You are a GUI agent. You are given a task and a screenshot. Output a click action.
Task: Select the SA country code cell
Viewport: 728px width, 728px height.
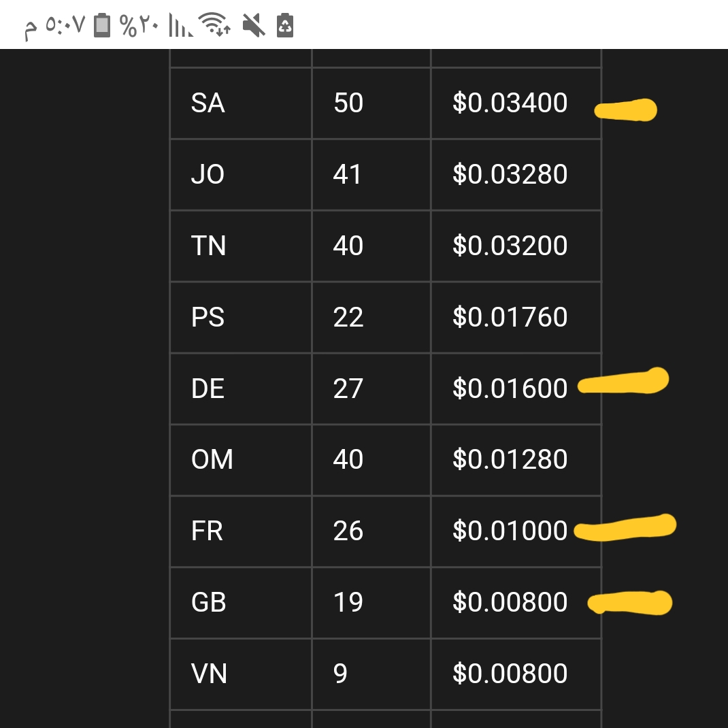pyautogui.click(x=208, y=103)
